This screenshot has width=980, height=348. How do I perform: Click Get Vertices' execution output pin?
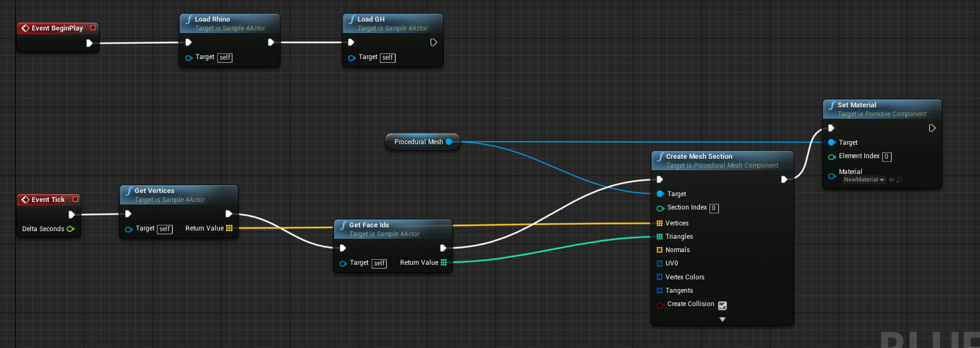click(x=229, y=214)
